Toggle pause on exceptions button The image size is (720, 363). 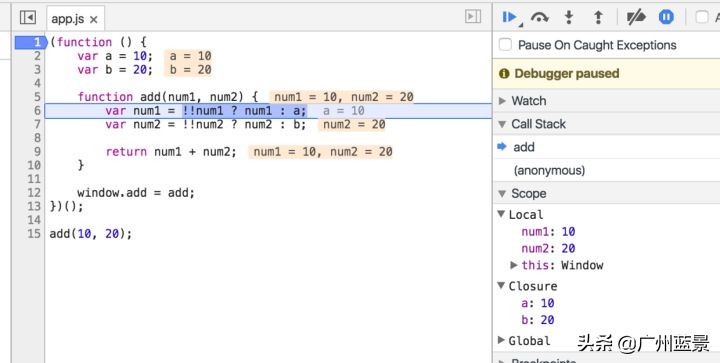(666, 17)
